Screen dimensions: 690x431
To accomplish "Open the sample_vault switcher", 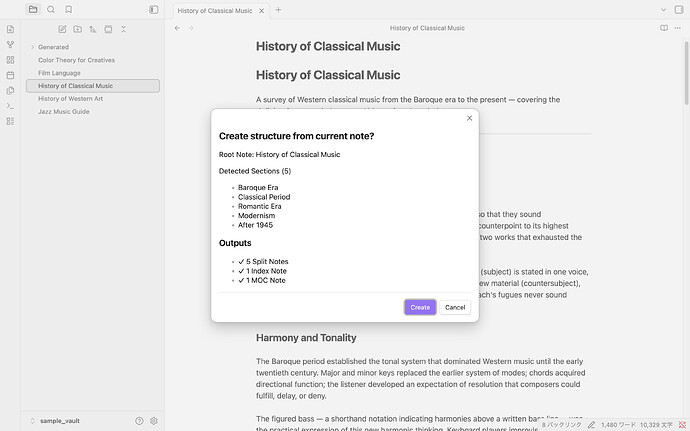I will click(x=55, y=420).
